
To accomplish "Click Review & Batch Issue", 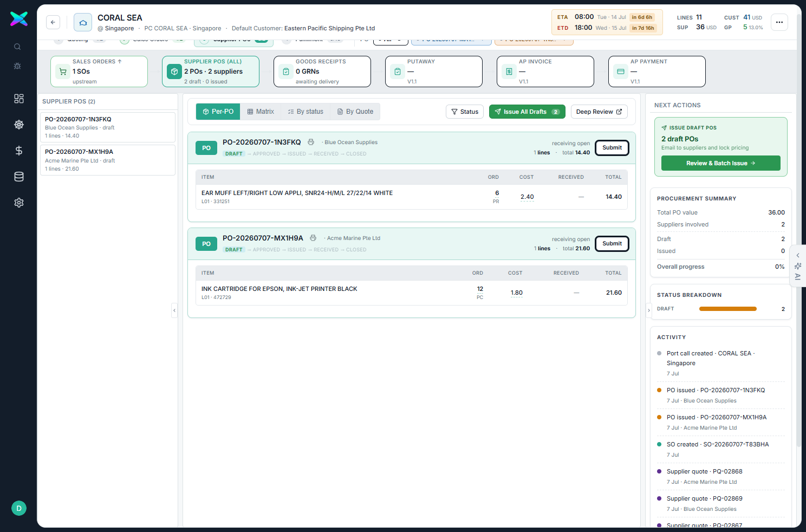I will coord(721,163).
